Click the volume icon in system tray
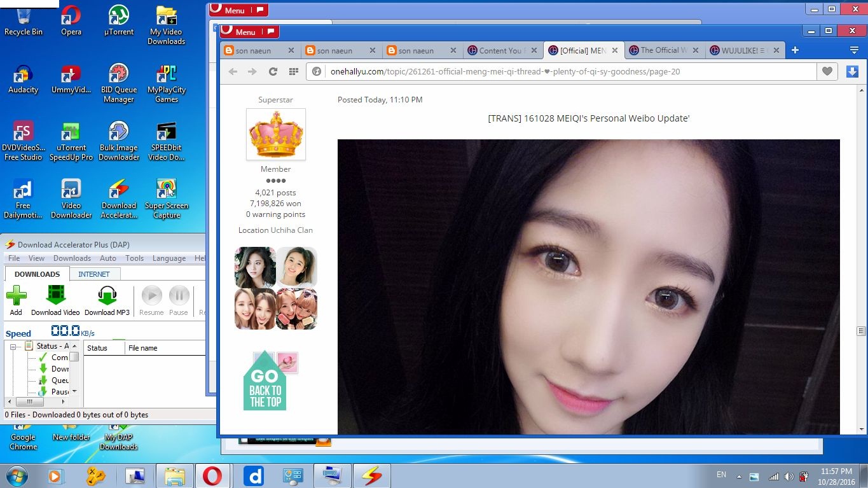Viewport: 868px width, 488px height. click(x=789, y=476)
